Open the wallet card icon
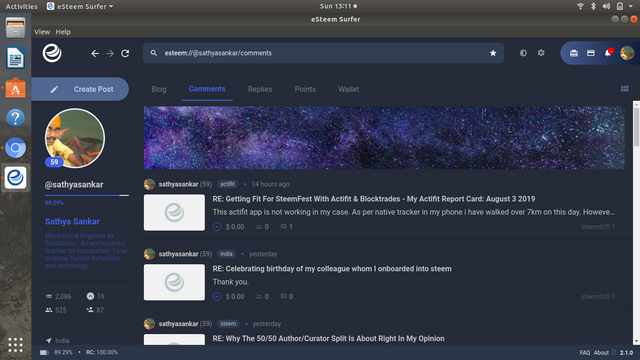This screenshot has width=640, height=360. 591,53
